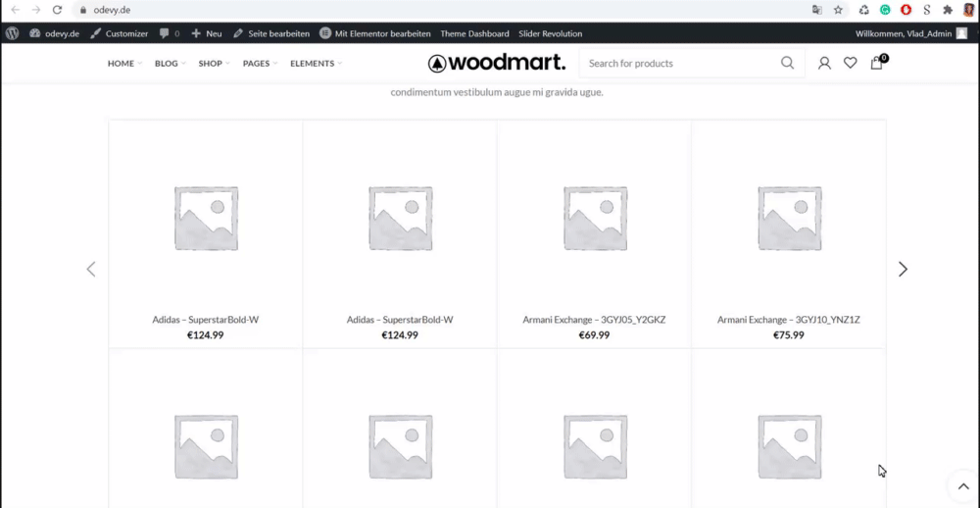980x508 pixels.
Task: Open the red Opera-style extension icon
Action: (x=906, y=10)
